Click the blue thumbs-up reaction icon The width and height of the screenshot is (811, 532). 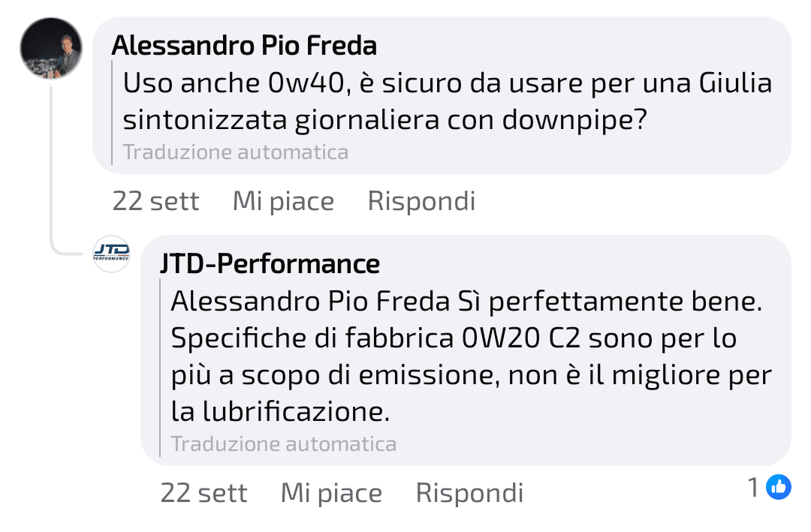coord(779,487)
